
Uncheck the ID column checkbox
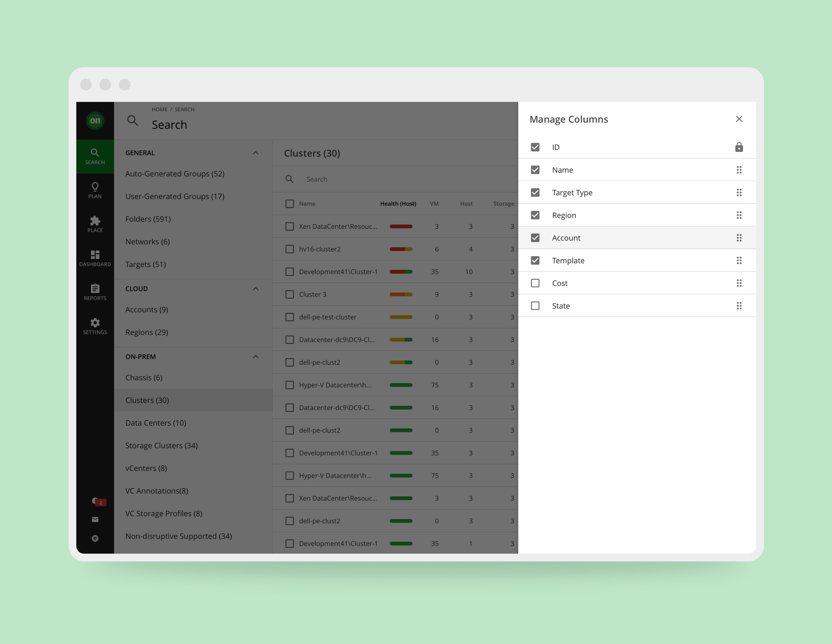pyautogui.click(x=535, y=147)
